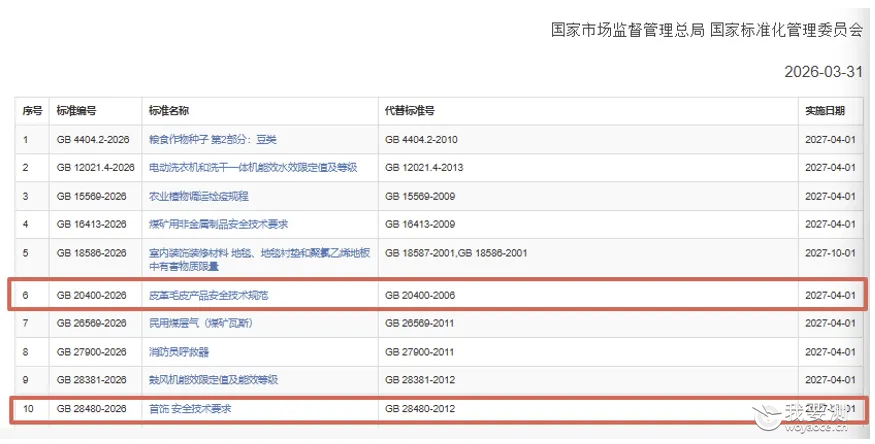This screenshot has height=444, width=875.
Task: Click the 代替标准号 column header
Action: [410, 111]
